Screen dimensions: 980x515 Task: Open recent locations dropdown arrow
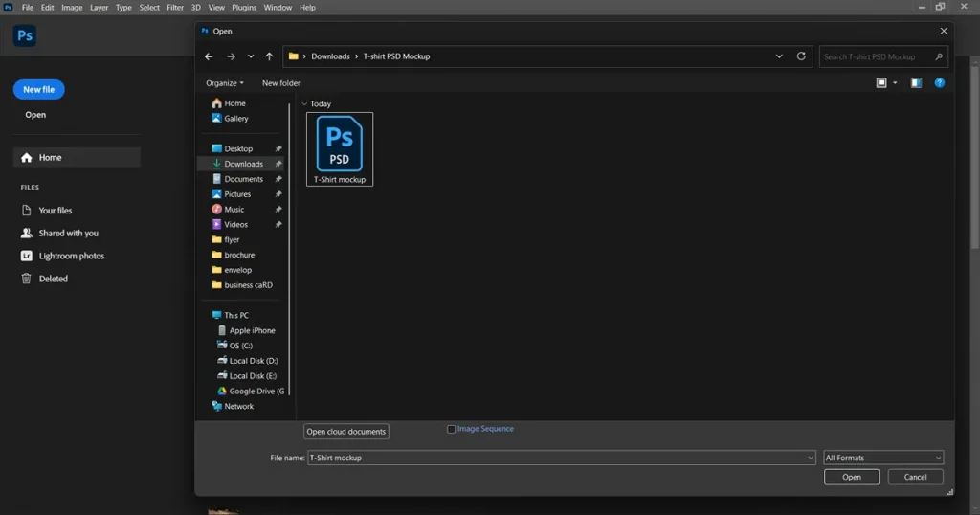tap(251, 56)
